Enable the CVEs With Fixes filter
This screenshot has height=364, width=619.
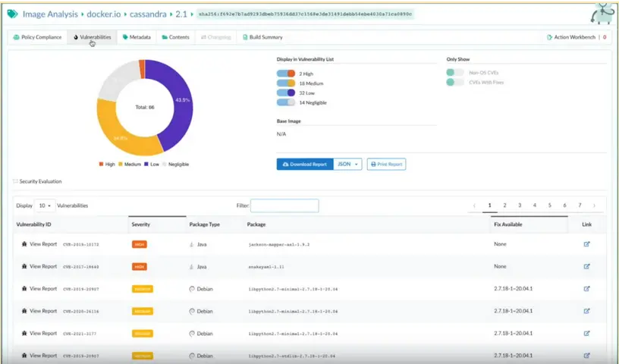click(455, 82)
